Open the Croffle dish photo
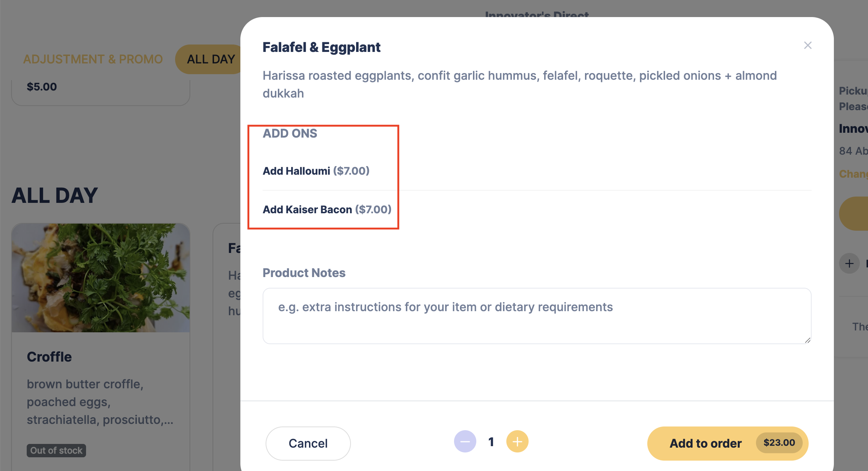The image size is (868, 471). [x=101, y=277]
